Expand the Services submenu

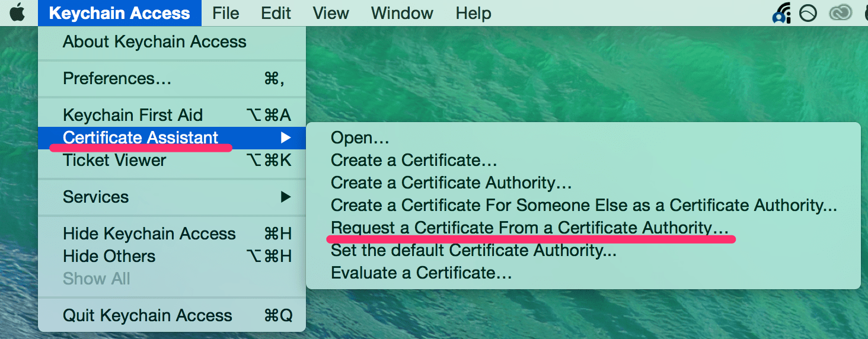point(172,197)
